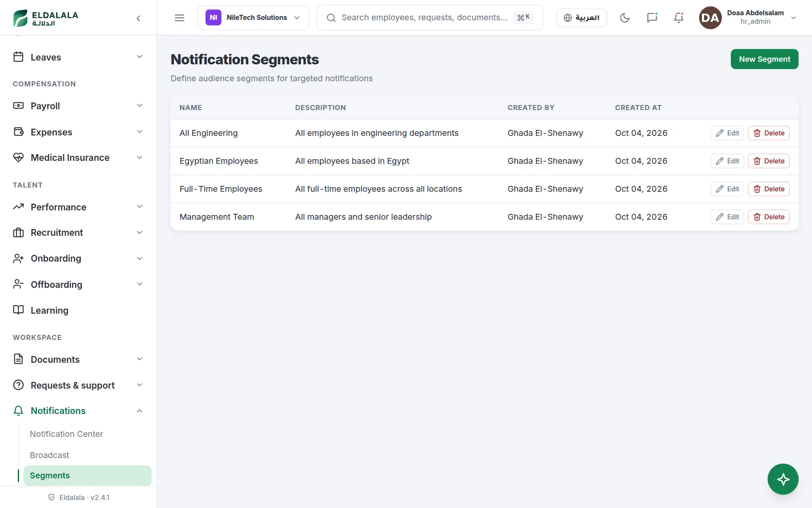The image size is (812, 508).
Task: Expand the Performance chevron
Action: point(140,207)
